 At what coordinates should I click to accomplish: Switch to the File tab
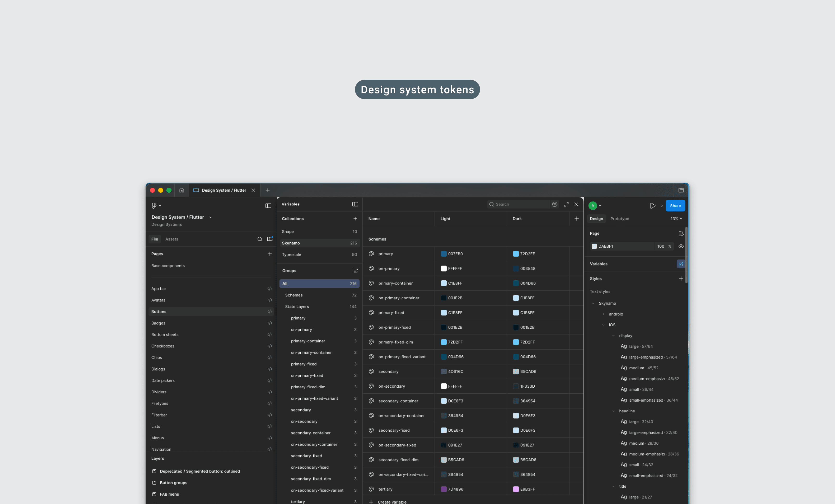tap(155, 239)
